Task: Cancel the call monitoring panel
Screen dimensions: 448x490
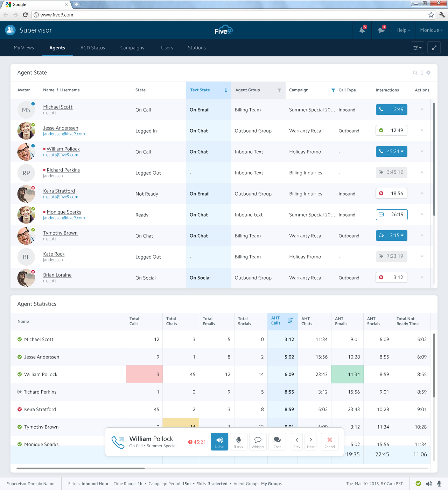Action: pos(330,441)
